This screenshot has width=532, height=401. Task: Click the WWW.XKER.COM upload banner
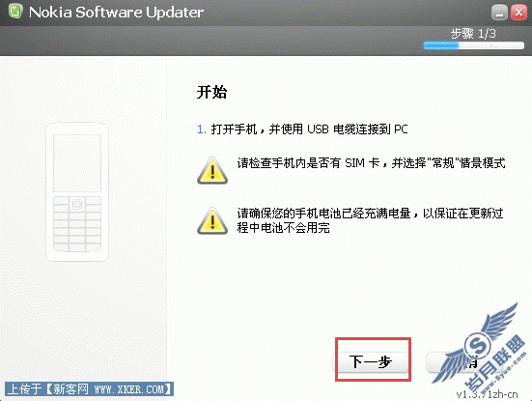point(89,389)
